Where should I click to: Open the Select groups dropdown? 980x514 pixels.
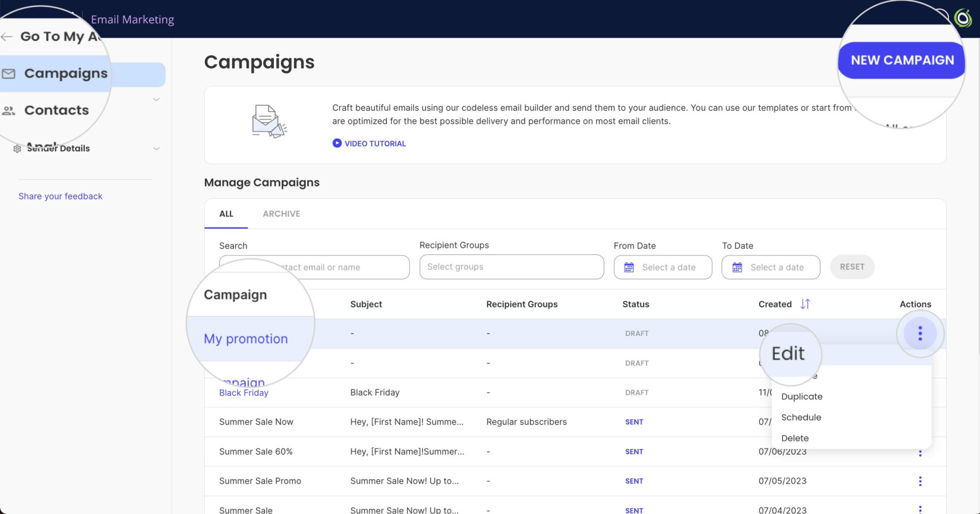pyautogui.click(x=511, y=267)
